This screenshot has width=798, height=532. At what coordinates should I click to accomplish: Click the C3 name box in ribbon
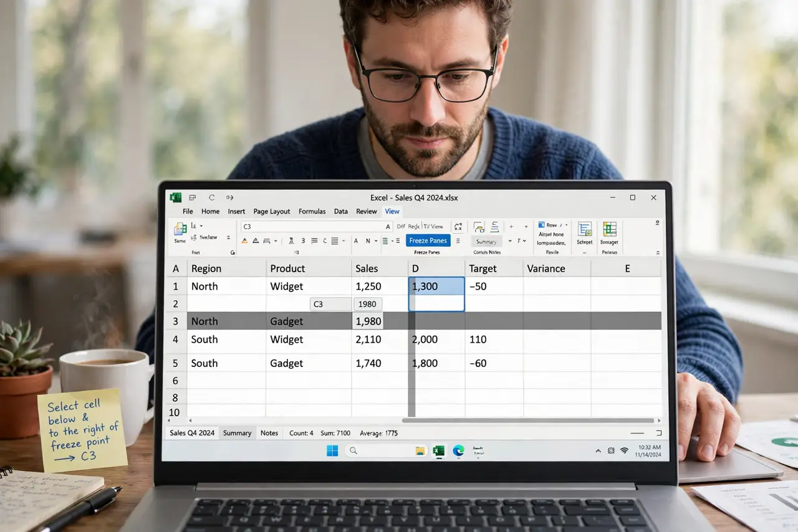coord(316,227)
